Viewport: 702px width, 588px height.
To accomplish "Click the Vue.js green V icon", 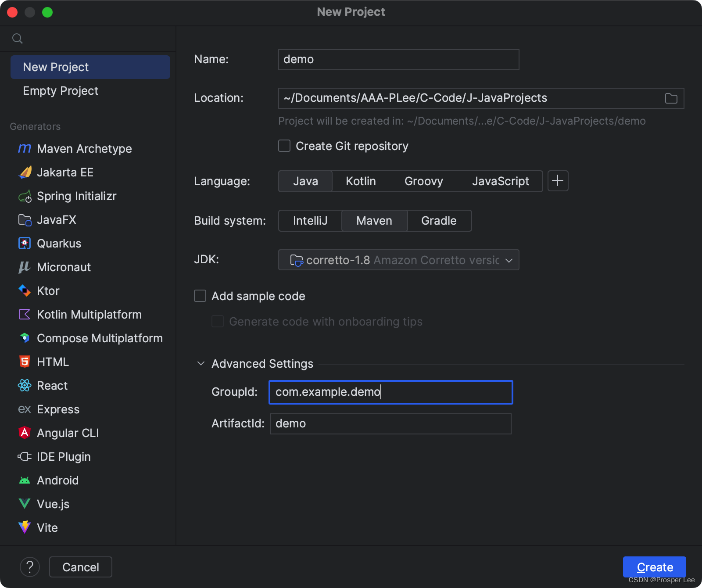I will click(25, 504).
